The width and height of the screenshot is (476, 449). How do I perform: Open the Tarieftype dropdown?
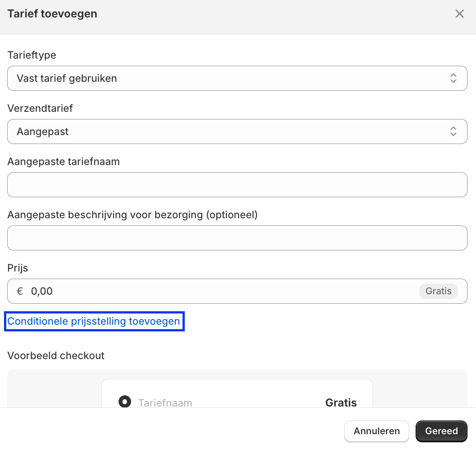coord(237,78)
